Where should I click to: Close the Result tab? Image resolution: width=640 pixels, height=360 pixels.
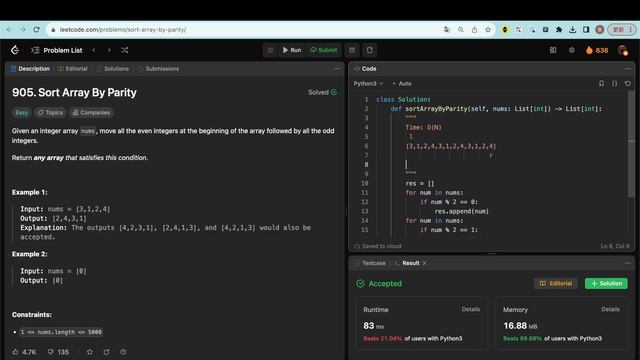(425, 263)
